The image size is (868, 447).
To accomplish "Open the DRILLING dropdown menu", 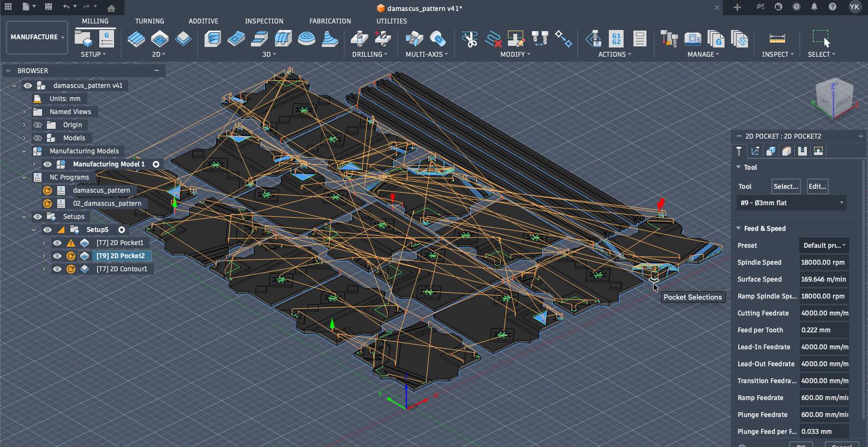I will click(x=370, y=55).
